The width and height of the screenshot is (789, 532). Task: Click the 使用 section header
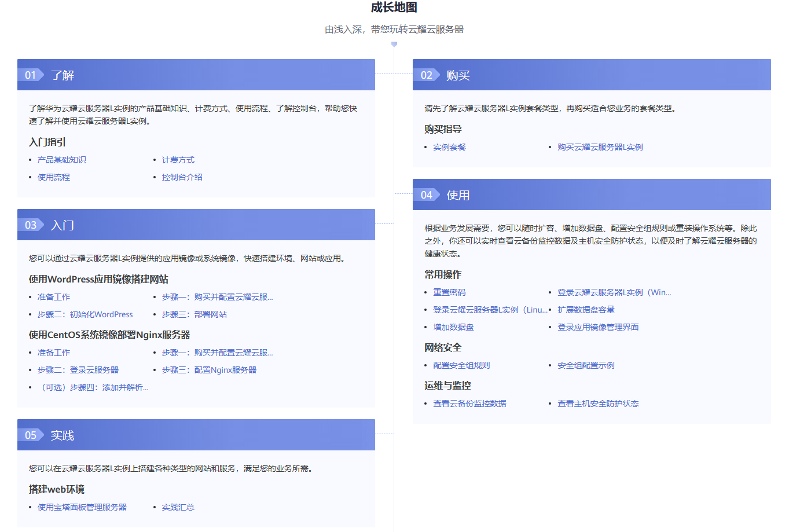point(592,195)
